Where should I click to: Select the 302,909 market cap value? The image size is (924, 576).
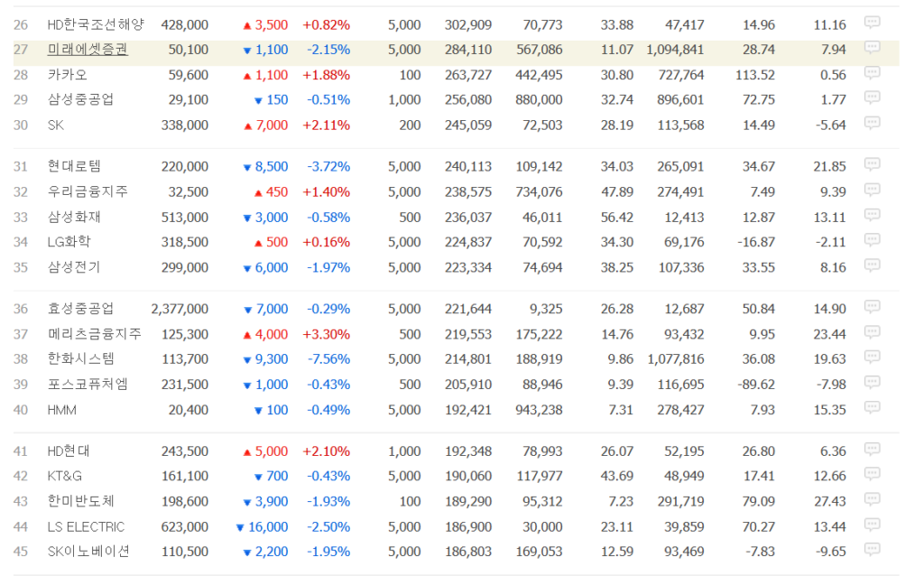click(468, 24)
